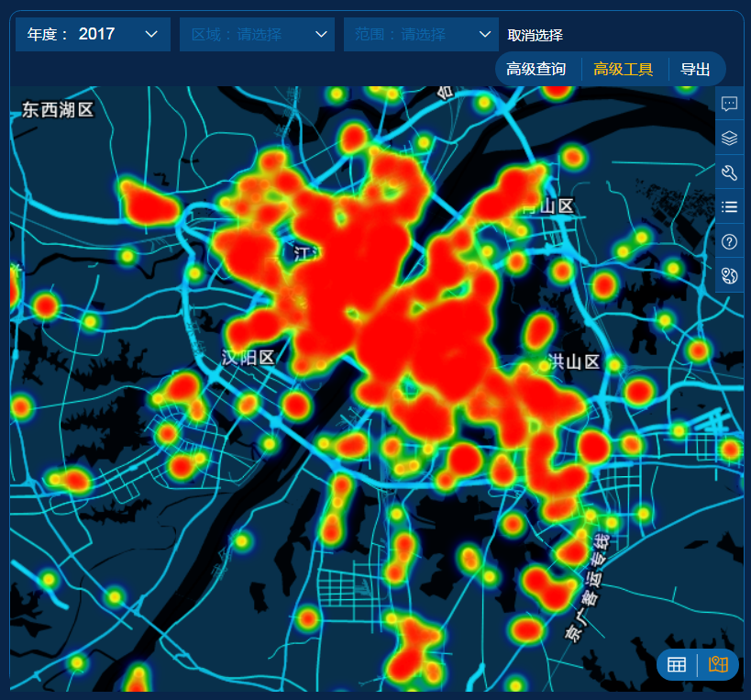Click the 取消选择 link
Viewport: 751px width, 700px height.
[535, 35]
